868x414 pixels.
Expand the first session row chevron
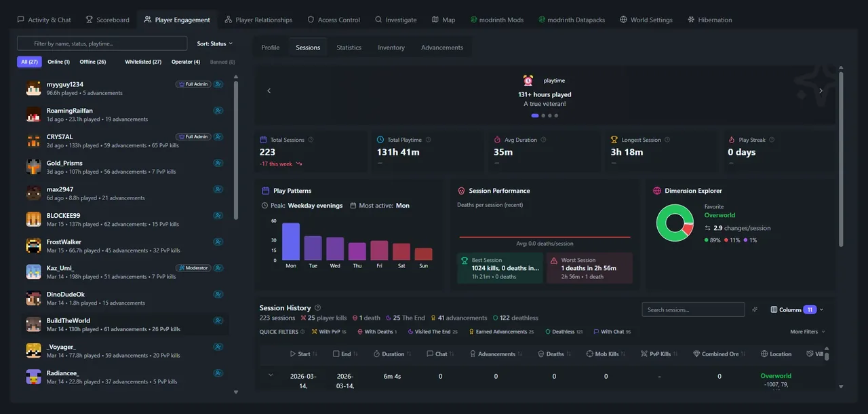(270, 374)
